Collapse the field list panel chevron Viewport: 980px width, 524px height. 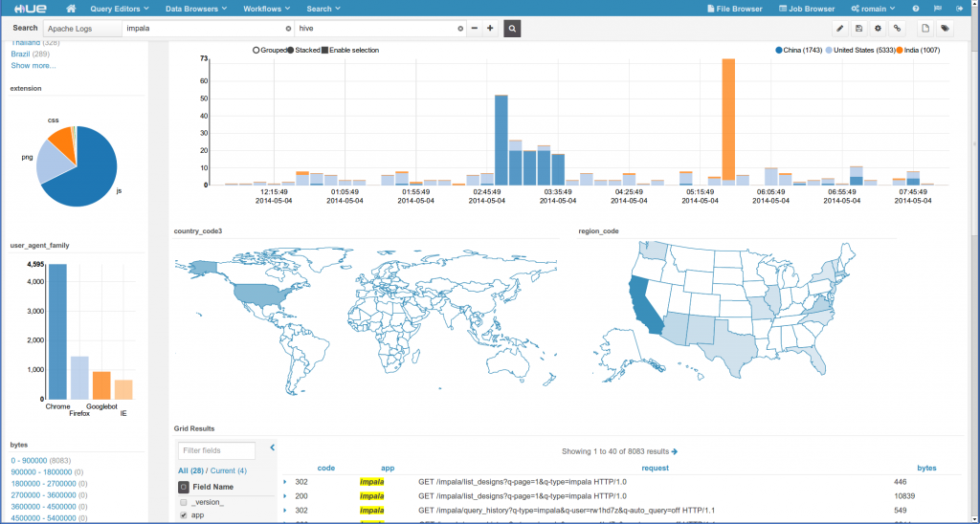point(272,447)
